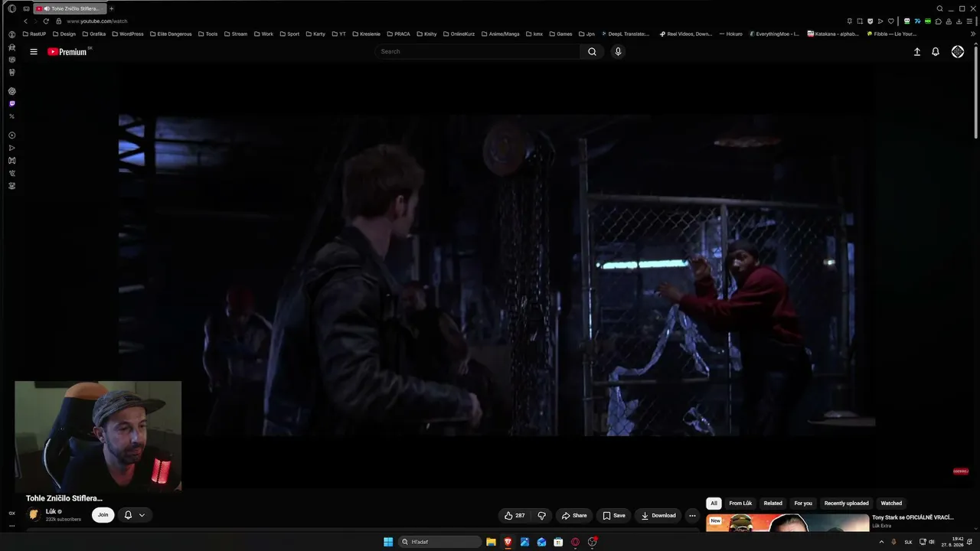
Task: Join the Lúk channel membership
Action: pyautogui.click(x=103, y=515)
